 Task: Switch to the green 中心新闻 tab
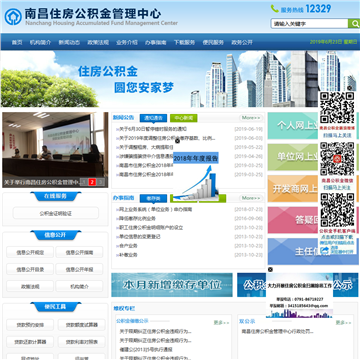click(x=184, y=118)
